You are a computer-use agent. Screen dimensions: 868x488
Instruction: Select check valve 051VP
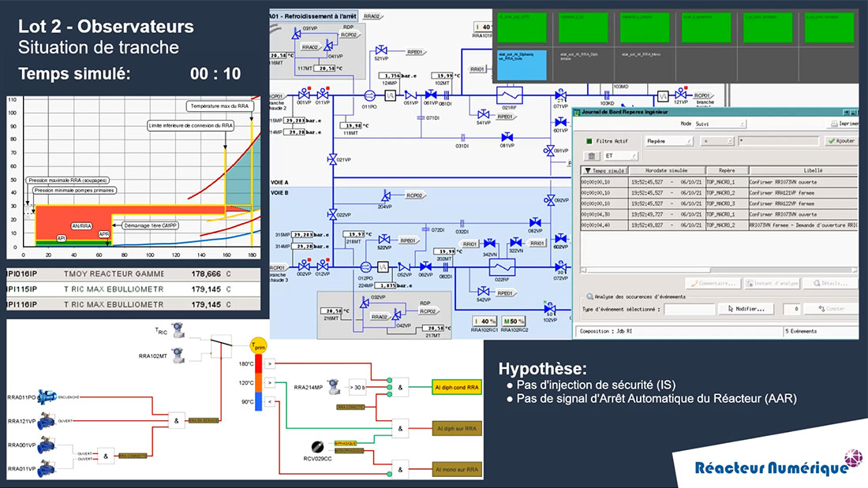[410, 95]
